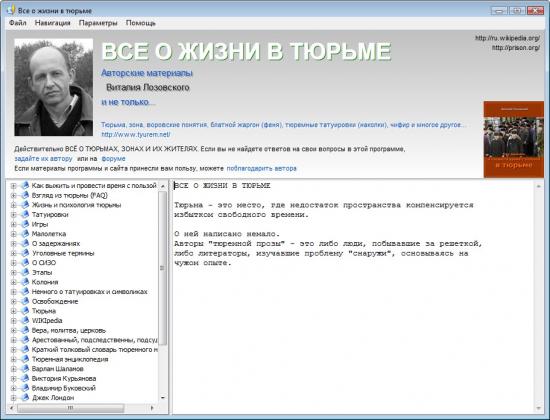
Task: Open the Параметры menu
Action: click(x=98, y=23)
